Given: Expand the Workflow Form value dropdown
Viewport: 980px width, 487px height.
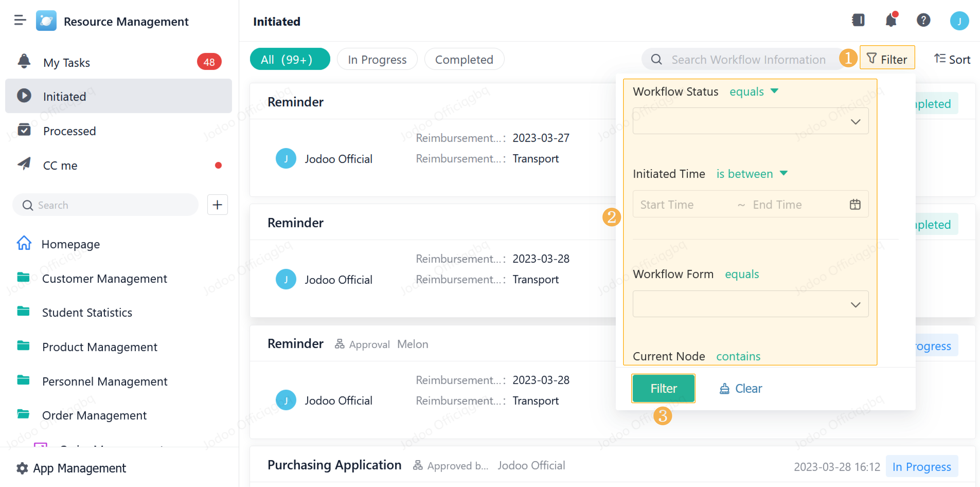Looking at the screenshot, I should pyautogui.click(x=750, y=304).
